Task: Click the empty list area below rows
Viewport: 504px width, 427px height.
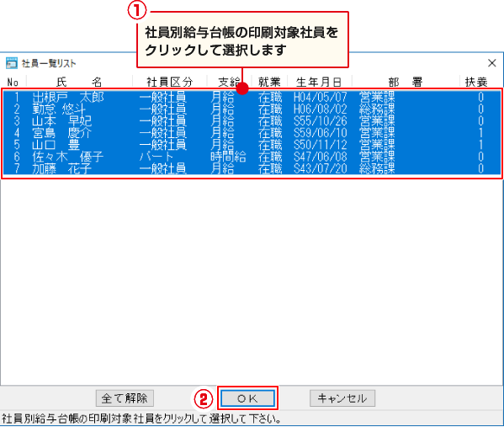Action: coord(252,281)
